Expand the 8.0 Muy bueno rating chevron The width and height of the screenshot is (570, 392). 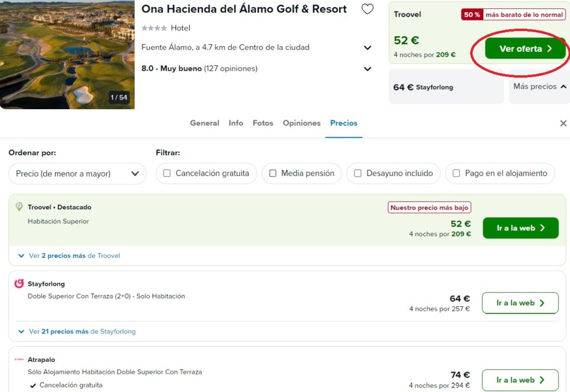367,68
